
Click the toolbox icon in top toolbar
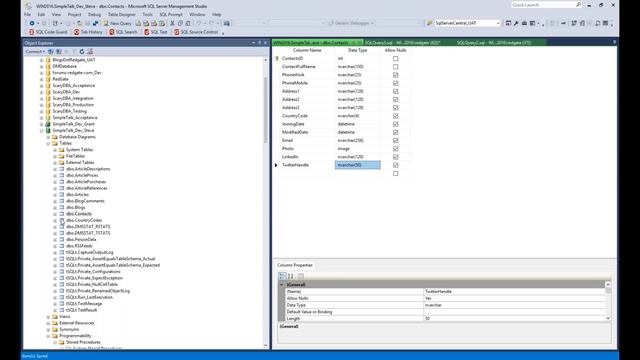pyautogui.click(x=524, y=23)
